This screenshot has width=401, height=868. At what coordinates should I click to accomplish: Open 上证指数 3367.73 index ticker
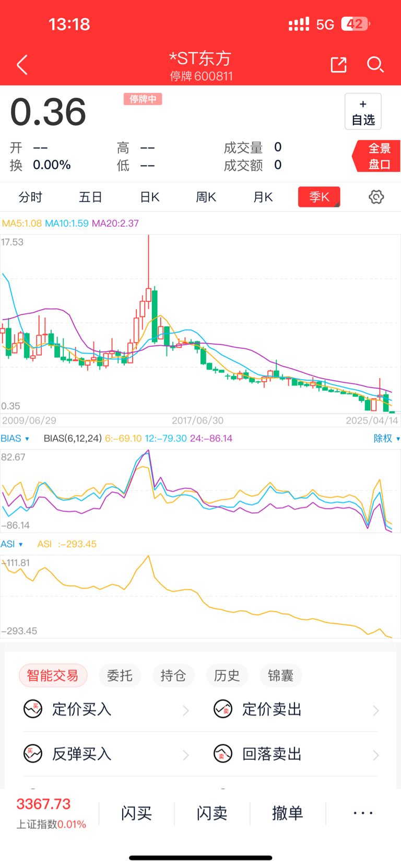[x=51, y=813]
